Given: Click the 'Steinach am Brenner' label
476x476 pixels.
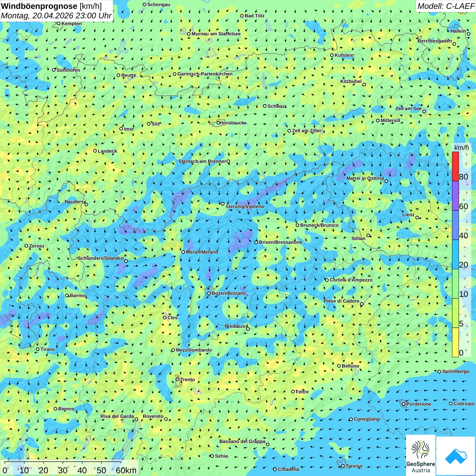Looking at the screenshot, I should pos(202,161).
